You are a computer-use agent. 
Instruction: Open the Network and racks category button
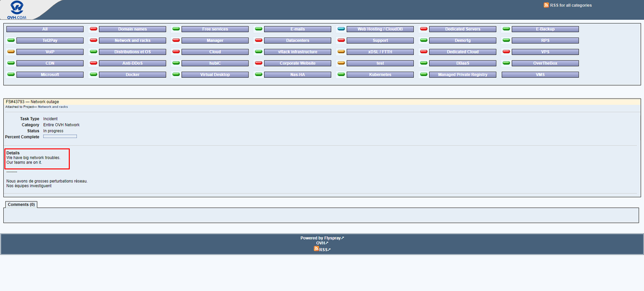pyautogui.click(x=133, y=40)
